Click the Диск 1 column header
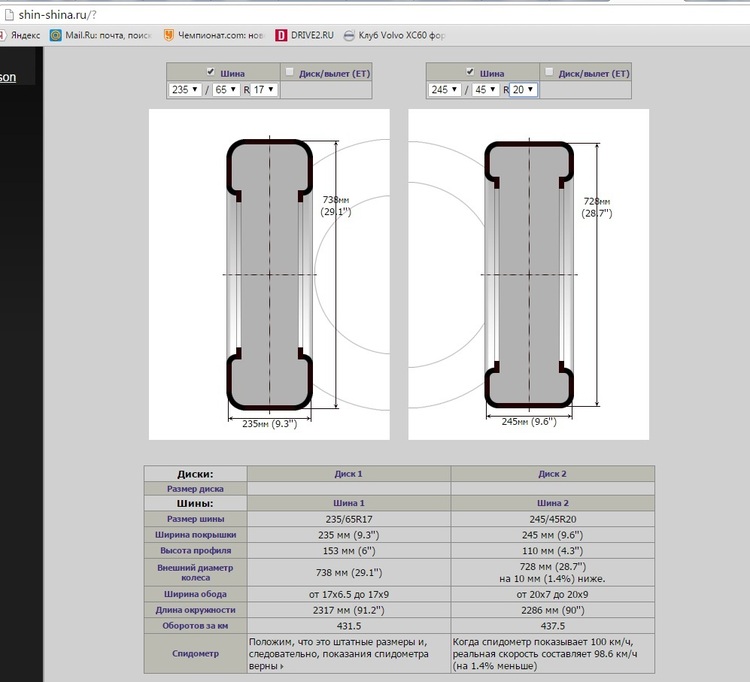Image resolution: width=750 pixels, height=682 pixels. coord(348,474)
